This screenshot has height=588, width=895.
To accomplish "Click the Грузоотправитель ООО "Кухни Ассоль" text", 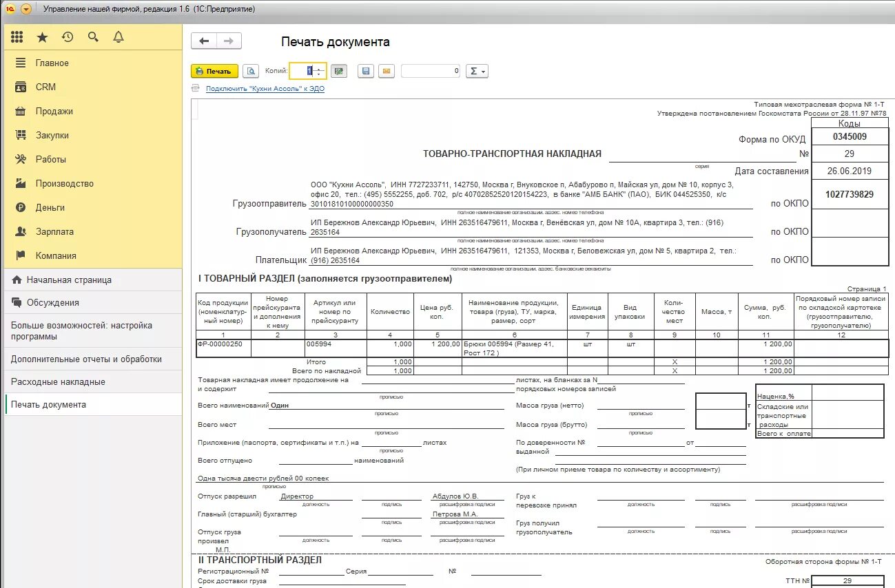I will pyautogui.click(x=522, y=194).
